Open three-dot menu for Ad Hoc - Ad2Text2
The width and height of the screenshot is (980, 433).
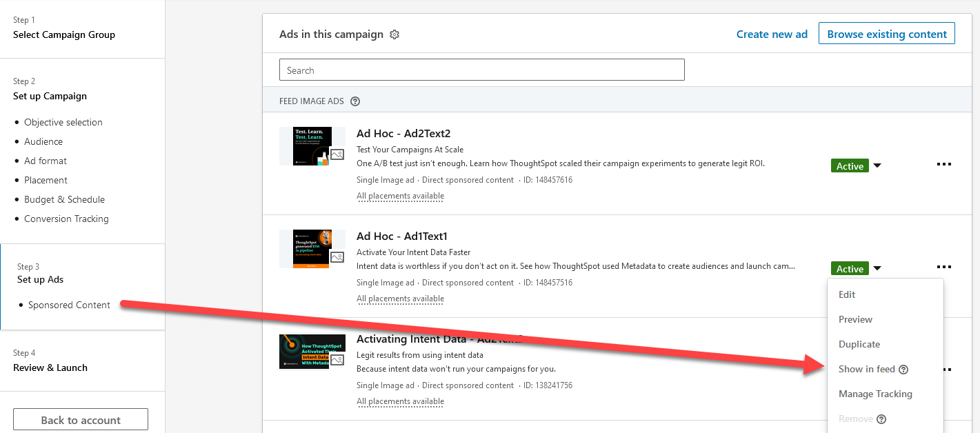[943, 164]
